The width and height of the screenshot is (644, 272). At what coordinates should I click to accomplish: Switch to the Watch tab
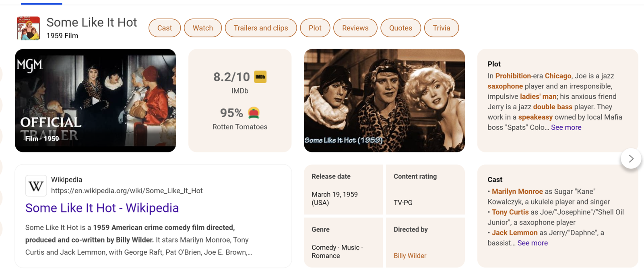202,28
